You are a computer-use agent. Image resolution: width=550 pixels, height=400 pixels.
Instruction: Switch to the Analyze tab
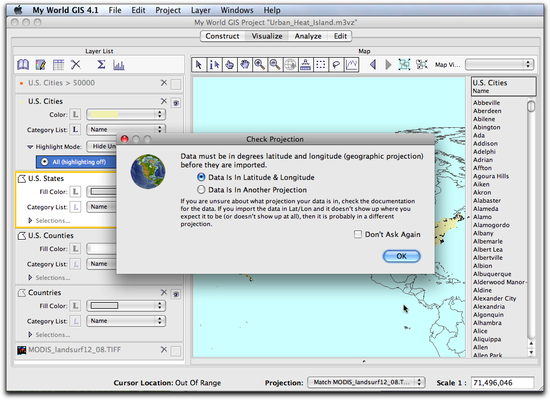click(x=308, y=36)
